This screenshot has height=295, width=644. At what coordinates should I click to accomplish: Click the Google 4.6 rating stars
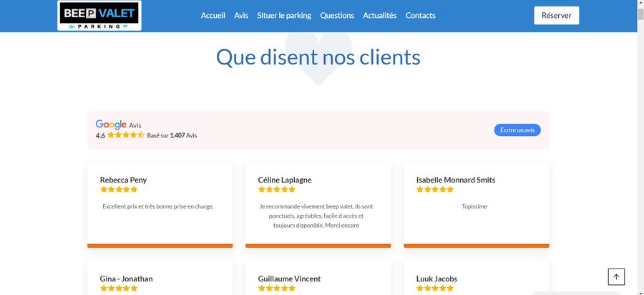coord(126,135)
